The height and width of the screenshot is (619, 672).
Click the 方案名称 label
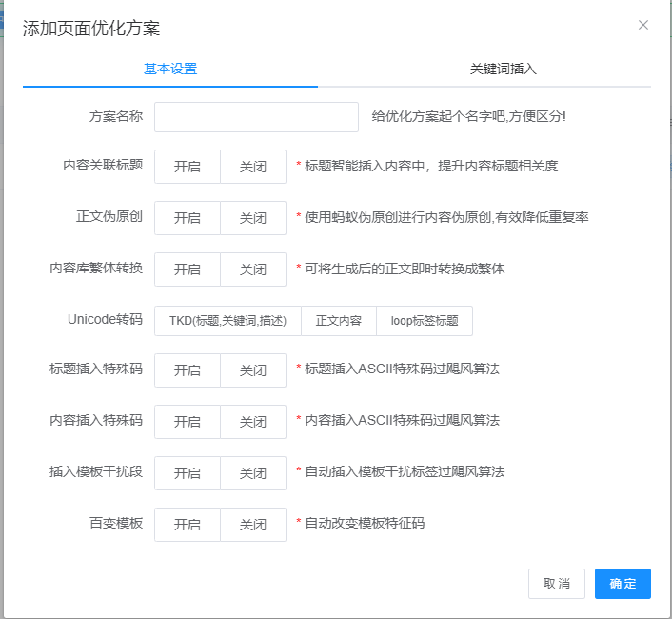tap(116, 116)
